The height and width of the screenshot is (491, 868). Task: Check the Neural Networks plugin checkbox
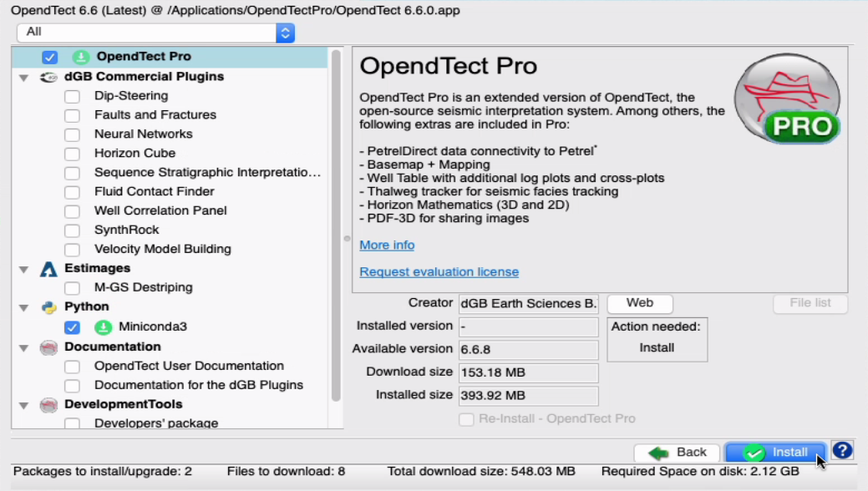(x=73, y=134)
